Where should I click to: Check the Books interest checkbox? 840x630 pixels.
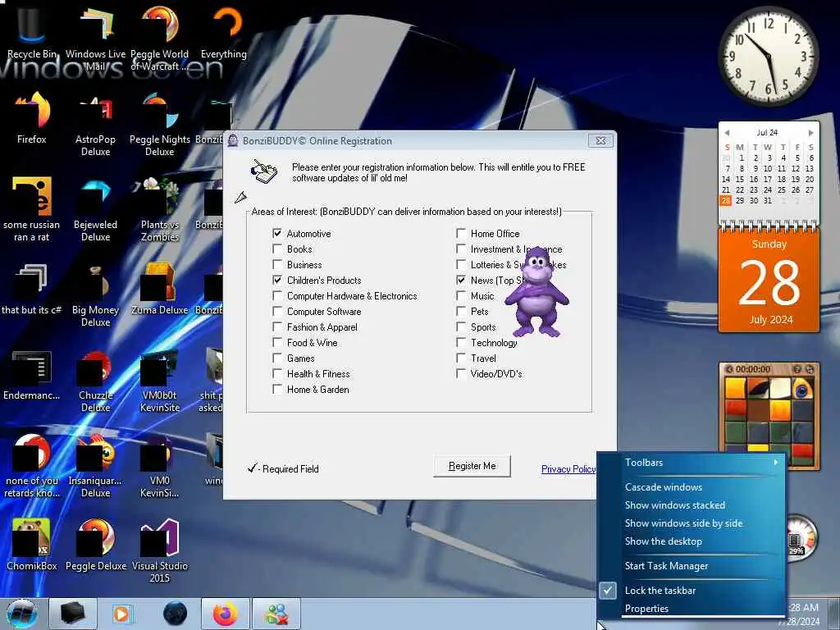click(x=277, y=249)
